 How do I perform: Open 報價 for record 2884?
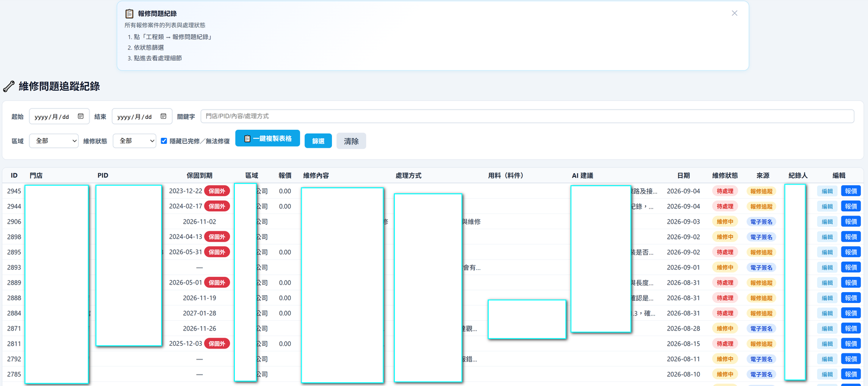pos(851,313)
